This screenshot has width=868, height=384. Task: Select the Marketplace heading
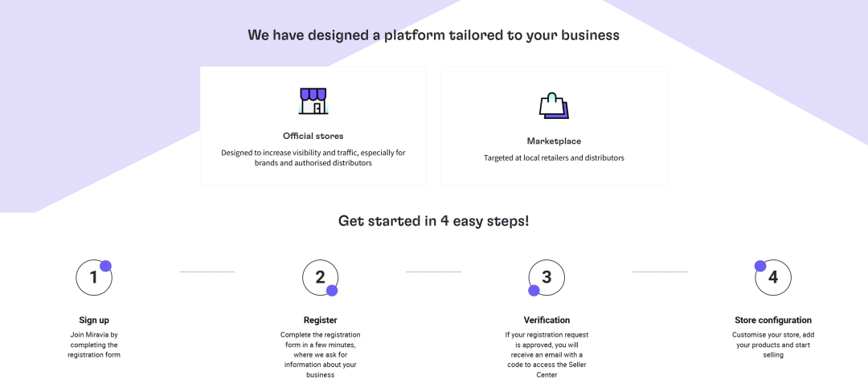(554, 141)
